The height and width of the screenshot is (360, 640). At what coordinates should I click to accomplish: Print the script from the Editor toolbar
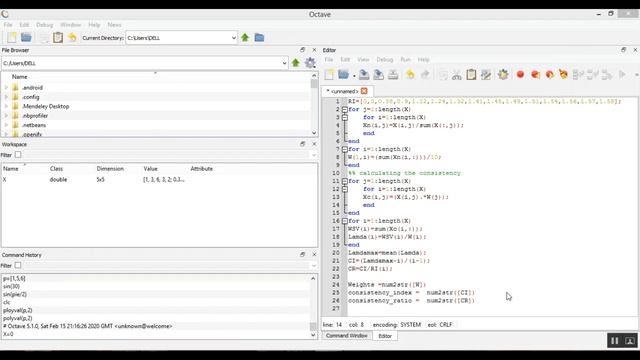click(393, 74)
